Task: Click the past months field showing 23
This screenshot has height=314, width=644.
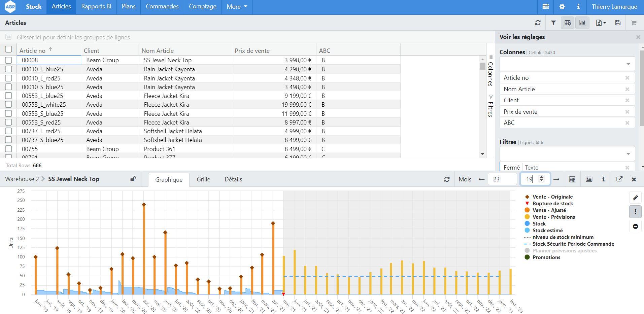Action: (x=502, y=179)
